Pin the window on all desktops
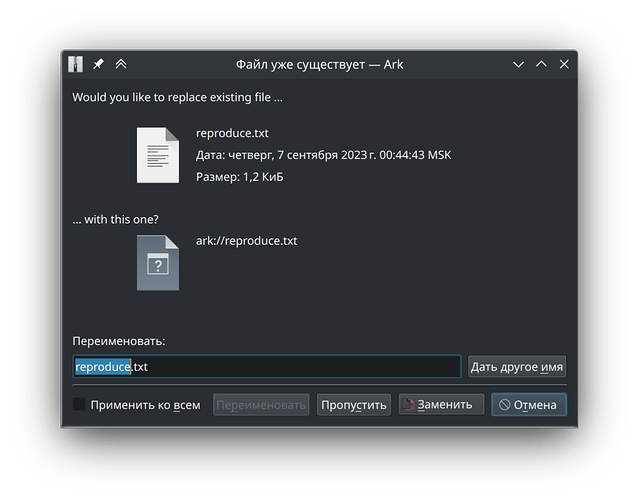 (98, 64)
